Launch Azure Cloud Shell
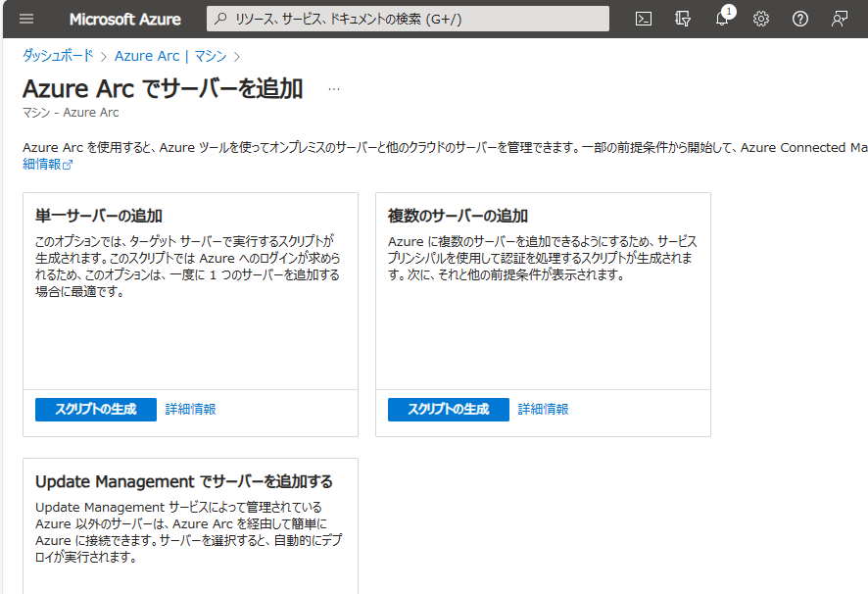This screenshot has width=868, height=594. pos(644,18)
